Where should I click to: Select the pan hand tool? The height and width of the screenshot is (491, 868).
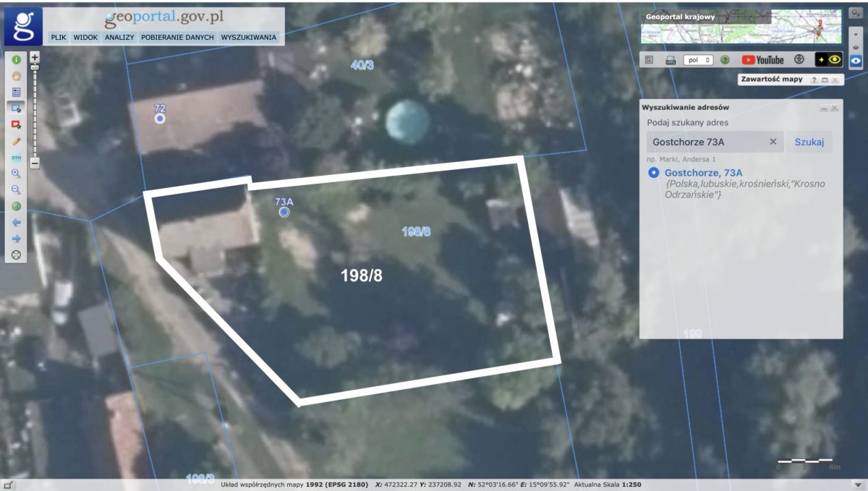[16, 76]
